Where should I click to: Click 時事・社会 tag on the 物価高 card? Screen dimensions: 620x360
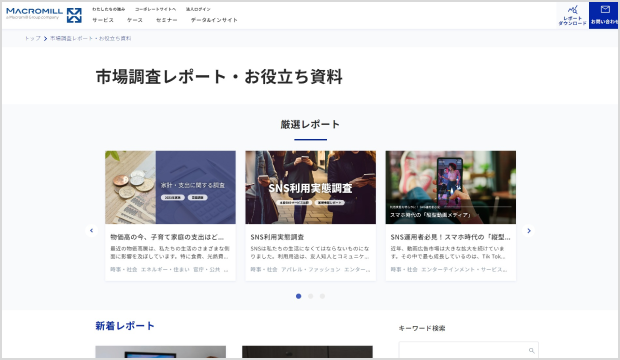124,269
